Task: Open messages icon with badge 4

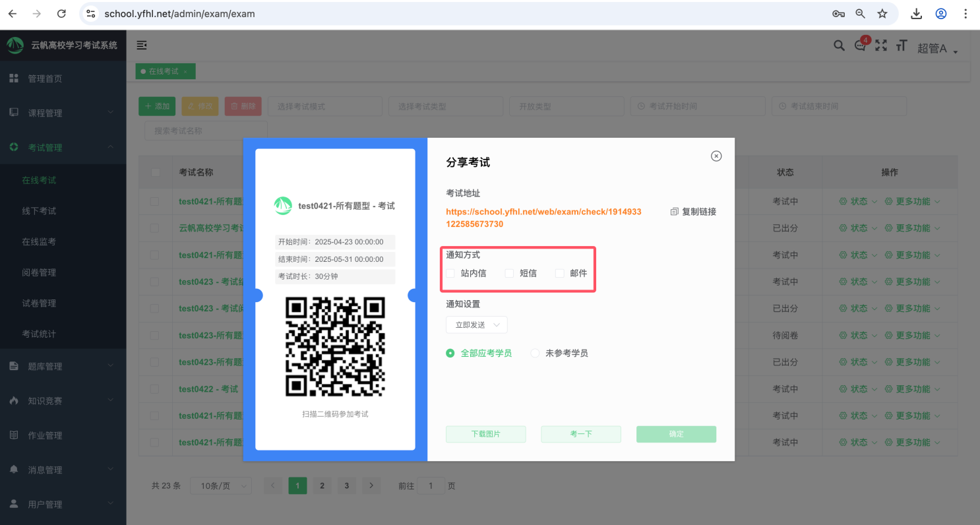Action: click(x=860, y=46)
